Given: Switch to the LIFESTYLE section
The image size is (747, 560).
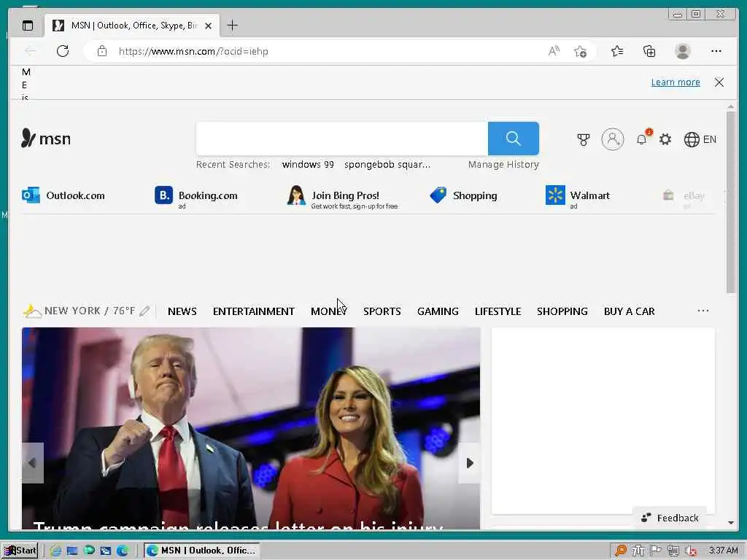Looking at the screenshot, I should 498,311.
